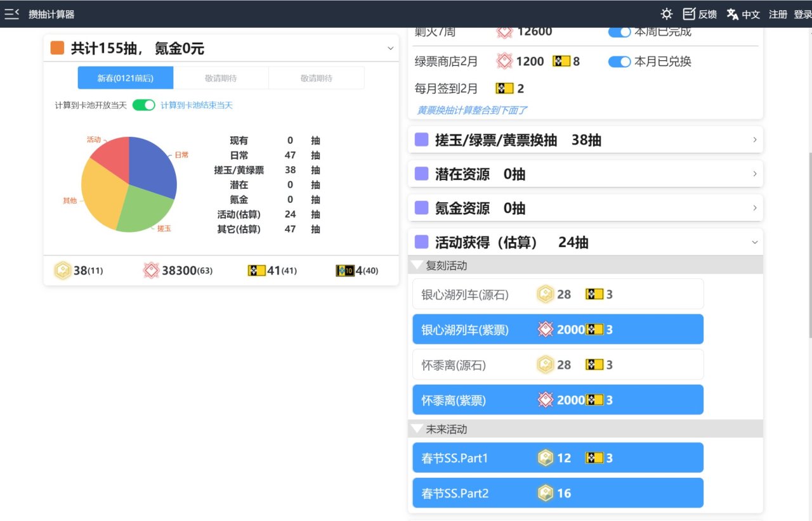Viewport: 812px width, 521px height.
Task: Deselect the 春节SS.Part1 activity option
Action: pos(558,458)
